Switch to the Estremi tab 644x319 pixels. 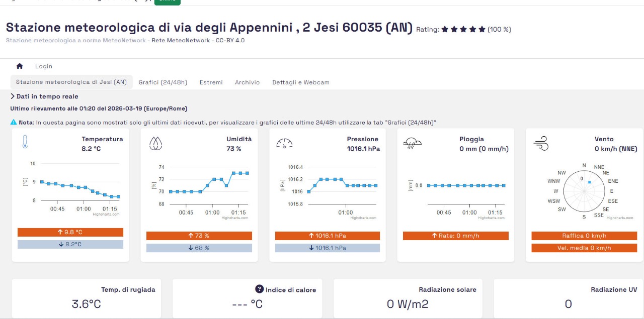pos(211,82)
